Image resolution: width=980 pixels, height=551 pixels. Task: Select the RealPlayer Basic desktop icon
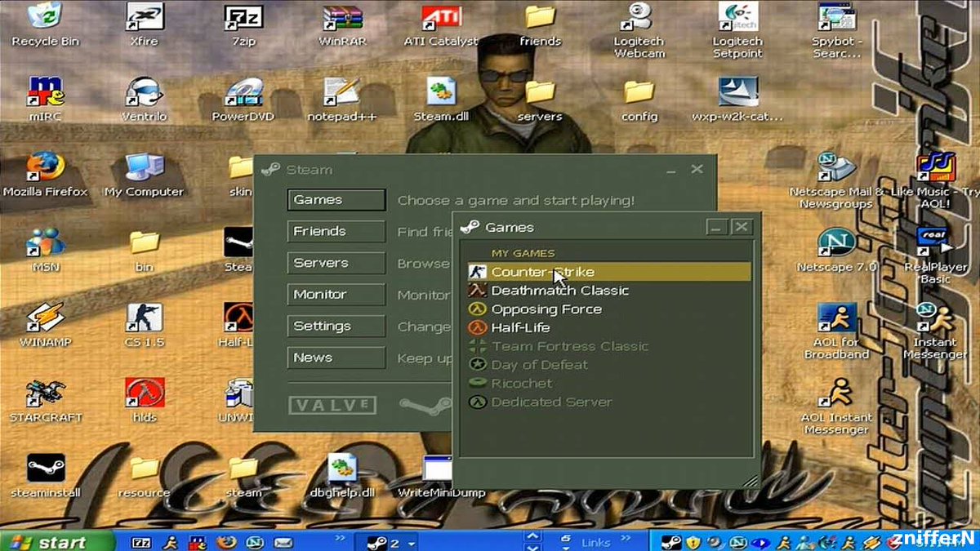[935, 256]
